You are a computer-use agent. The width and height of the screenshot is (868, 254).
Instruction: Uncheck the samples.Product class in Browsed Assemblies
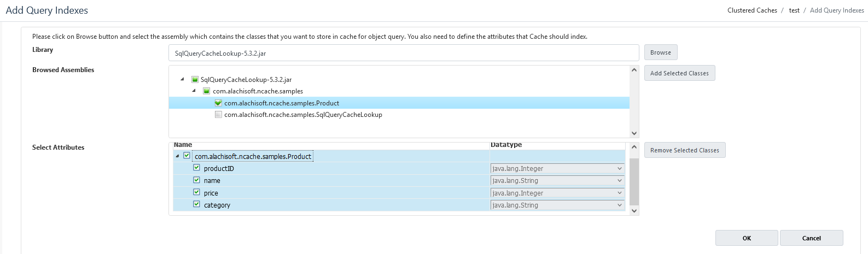[x=218, y=103]
